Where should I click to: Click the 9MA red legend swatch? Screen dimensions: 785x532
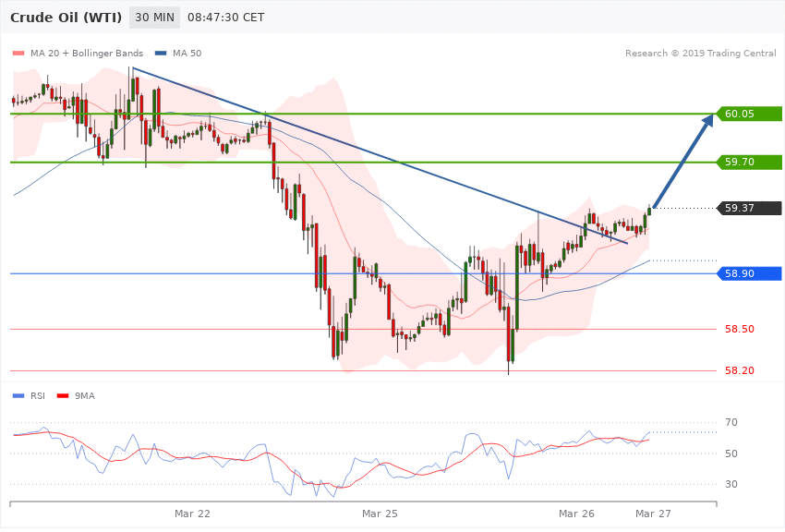[x=63, y=396]
